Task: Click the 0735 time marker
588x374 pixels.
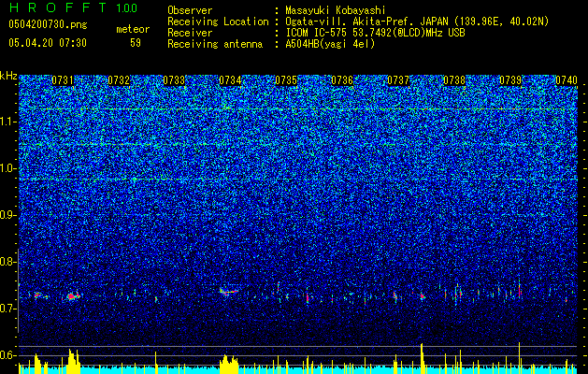Action: coord(286,80)
